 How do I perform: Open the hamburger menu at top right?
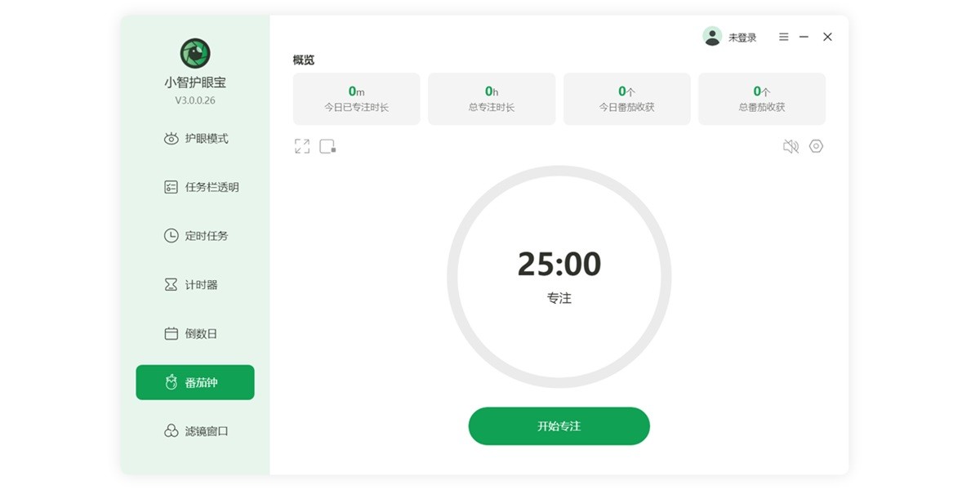[x=782, y=36]
